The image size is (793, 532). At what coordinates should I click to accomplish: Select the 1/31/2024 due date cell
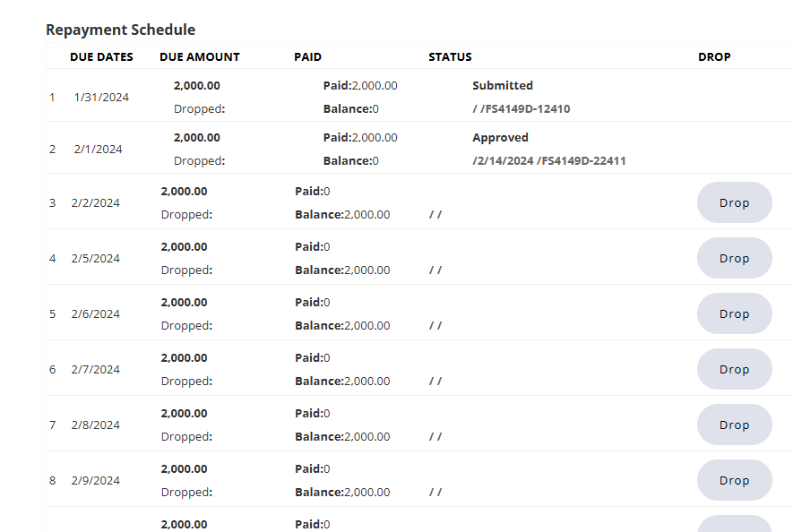tap(101, 97)
